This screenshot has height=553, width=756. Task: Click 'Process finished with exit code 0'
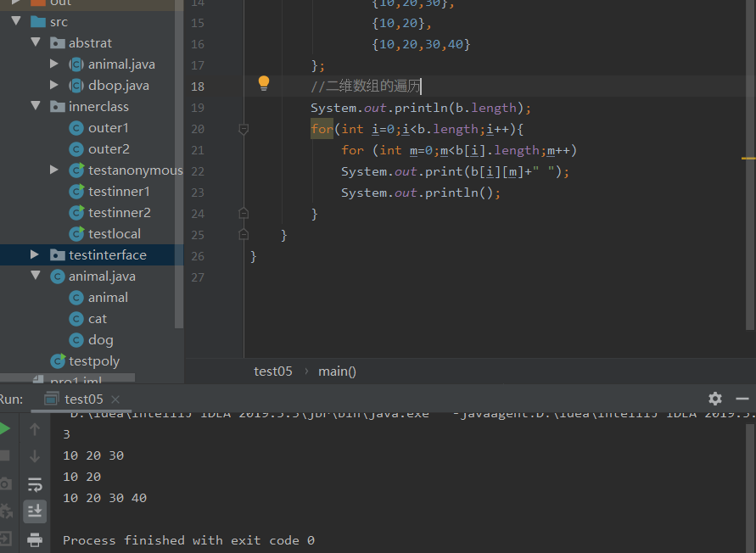[188, 540]
